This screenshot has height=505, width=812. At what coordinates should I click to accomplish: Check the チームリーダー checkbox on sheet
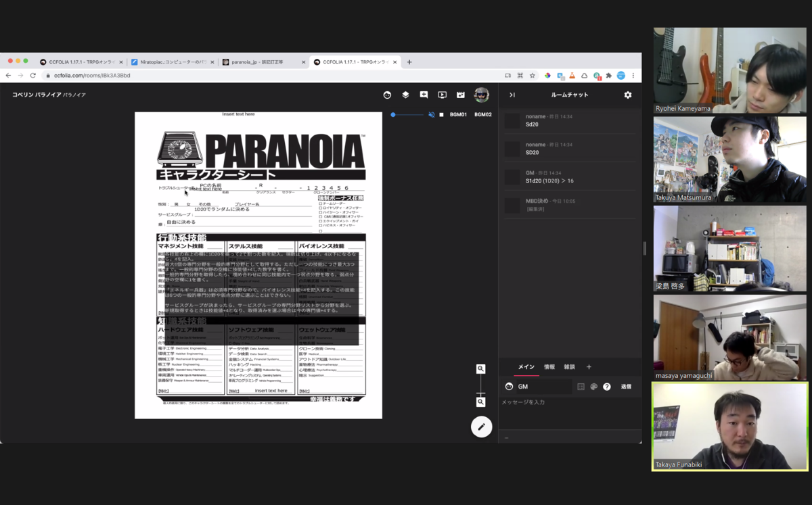(x=321, y=203)
